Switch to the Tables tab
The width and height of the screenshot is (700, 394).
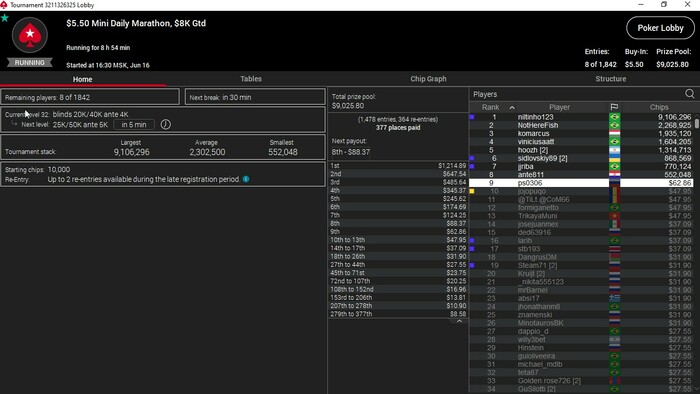251,79
